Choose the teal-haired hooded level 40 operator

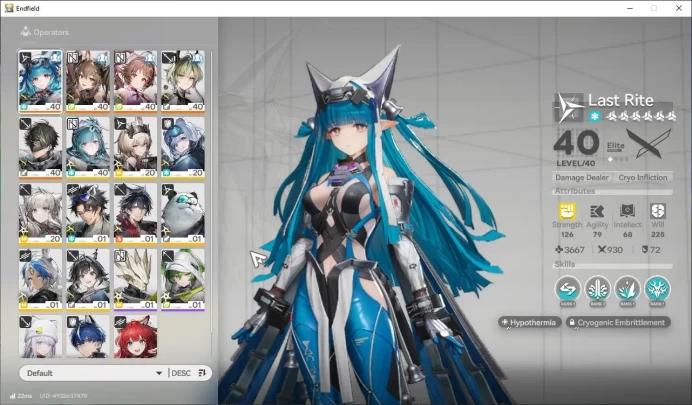tap(88, 147)
